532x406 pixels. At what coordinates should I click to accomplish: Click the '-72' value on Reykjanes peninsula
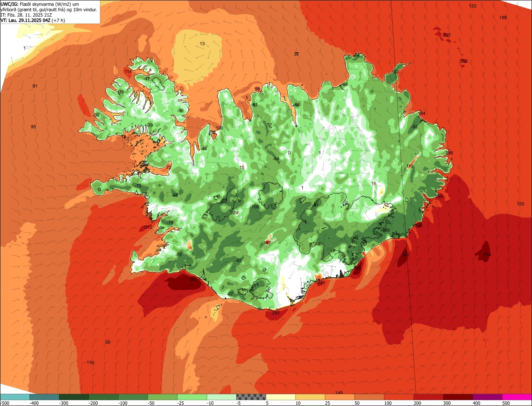pos(179,254)
